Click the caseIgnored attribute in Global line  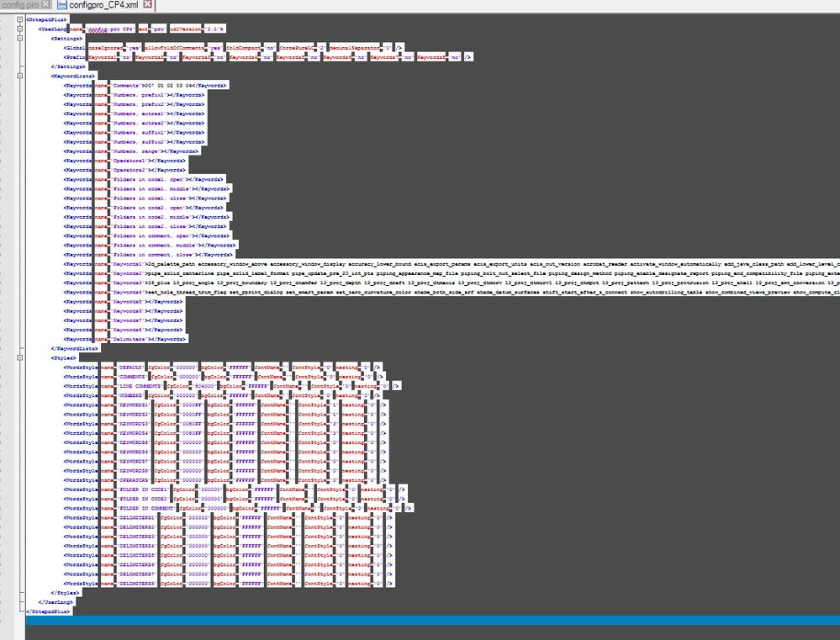(106, 48)
